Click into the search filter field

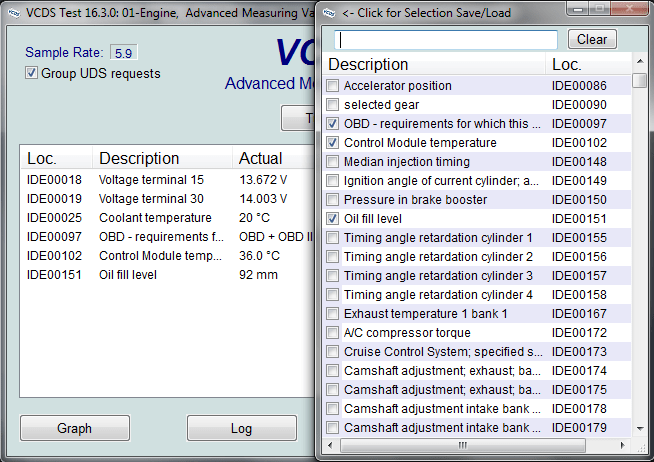click(x=445, y=40)
